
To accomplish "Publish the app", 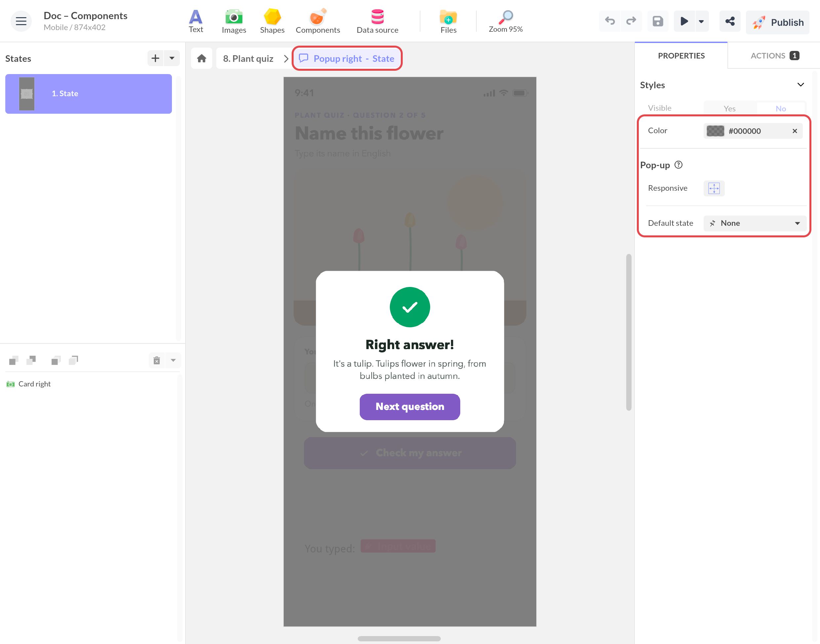I will (x=777, y=22).
